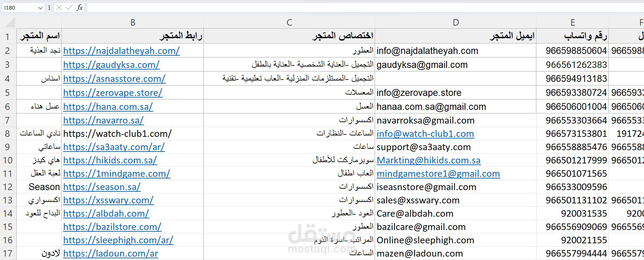Select the cell bazilcare@gmail.com
644x260 pixels.
tap(456, 227)
